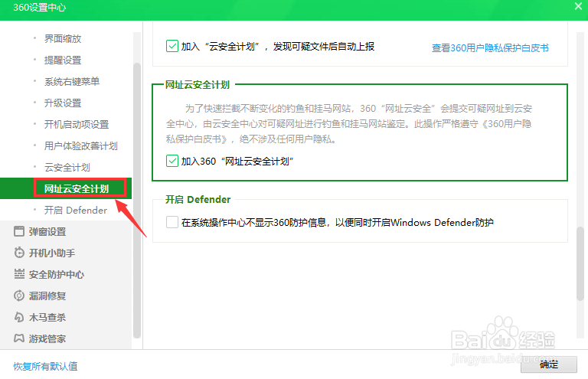The width and height of the screenshot is (588, 379).
Task: Click the right content pane scrollbar thumb
Action: click(580, 263)
